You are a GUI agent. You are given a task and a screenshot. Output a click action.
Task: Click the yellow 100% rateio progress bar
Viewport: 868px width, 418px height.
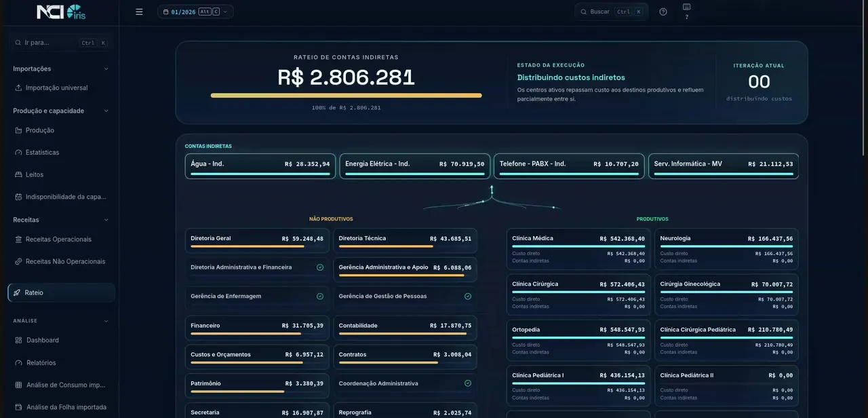click(x=347, y=96)
